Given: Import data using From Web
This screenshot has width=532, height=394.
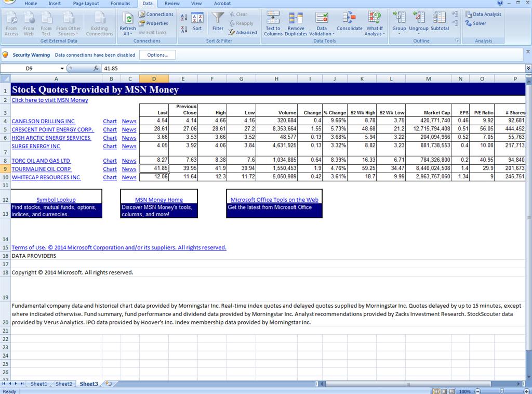Looking at the screenshot, I should [x=29, y=23].
